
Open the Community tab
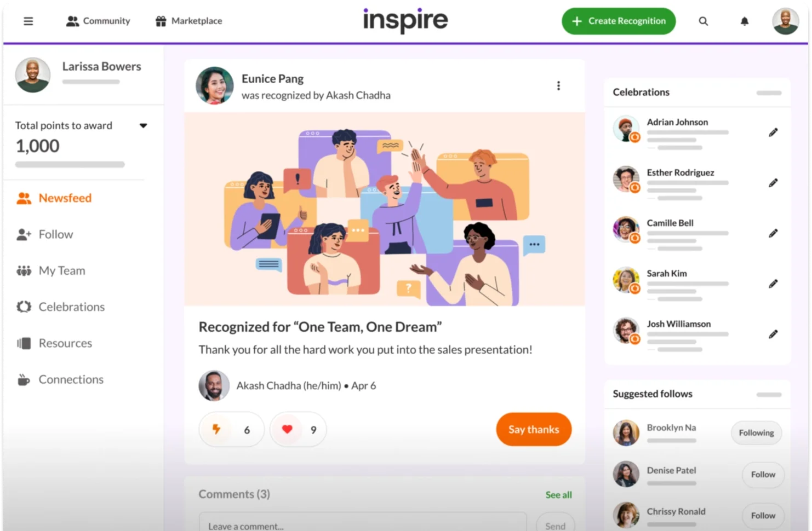coord(98,21)
